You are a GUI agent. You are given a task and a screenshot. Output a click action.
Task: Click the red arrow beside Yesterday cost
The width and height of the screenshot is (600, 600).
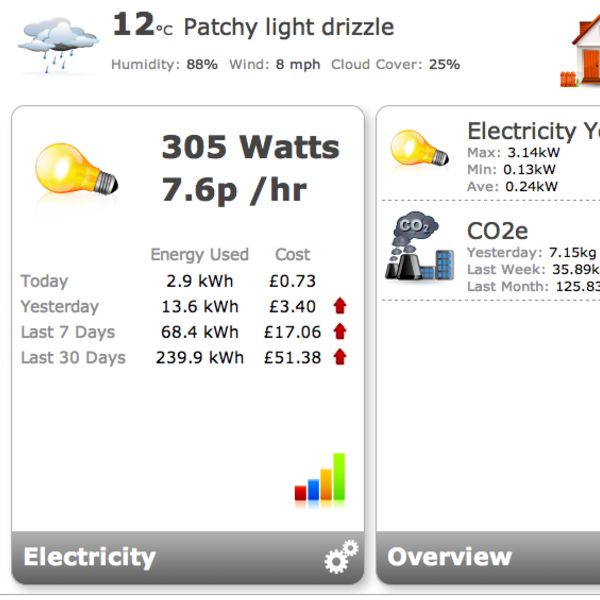tap(340, 307)
